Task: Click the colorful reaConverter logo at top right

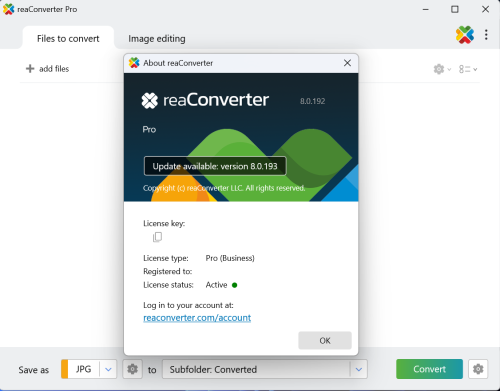Action: 465,35
